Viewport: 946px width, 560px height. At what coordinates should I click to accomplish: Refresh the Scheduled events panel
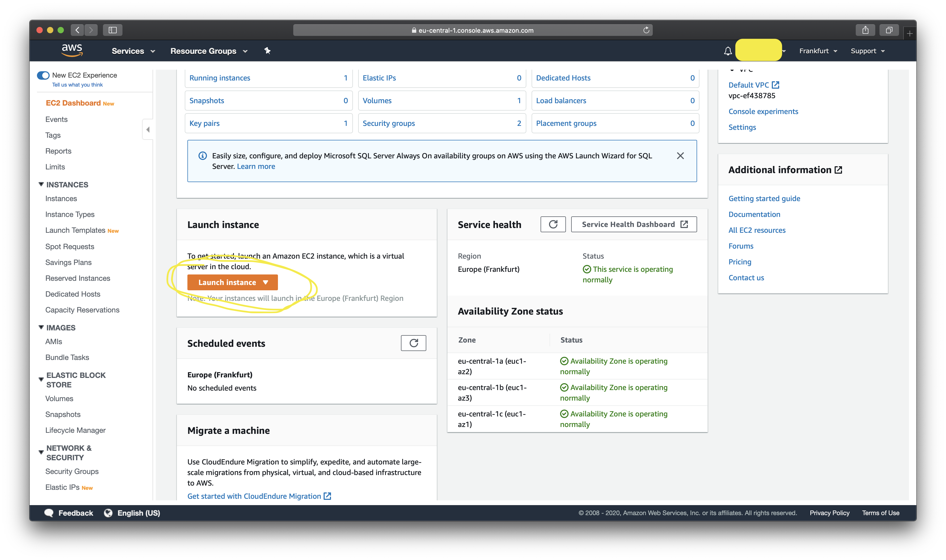pyautogui.click(x=413, y=343)
